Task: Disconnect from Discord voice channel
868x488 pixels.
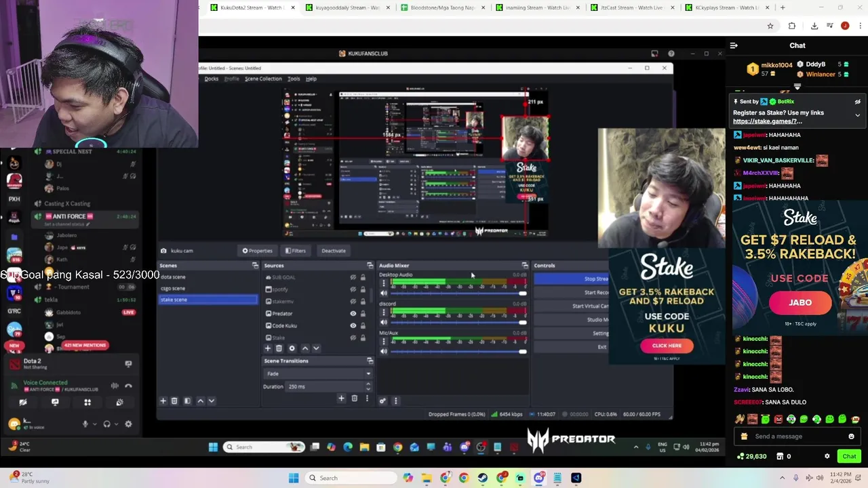Action: pos(128,386)
